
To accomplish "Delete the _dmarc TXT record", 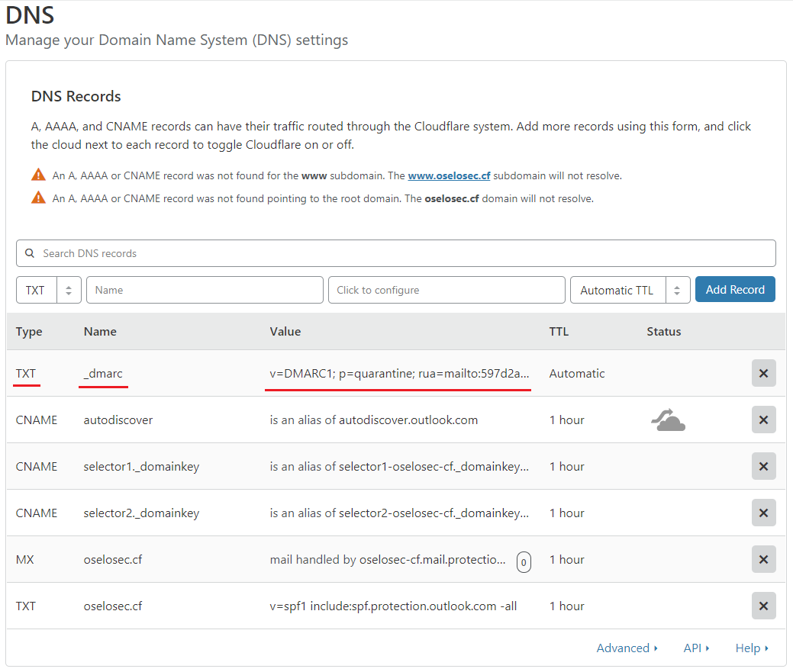I will (x=763, y=373).
